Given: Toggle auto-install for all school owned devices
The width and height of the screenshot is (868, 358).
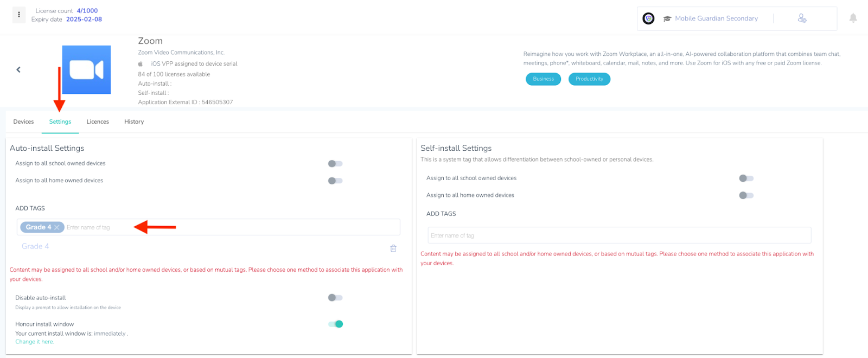Looking at the screenshot, I should [x=335, y=163].
